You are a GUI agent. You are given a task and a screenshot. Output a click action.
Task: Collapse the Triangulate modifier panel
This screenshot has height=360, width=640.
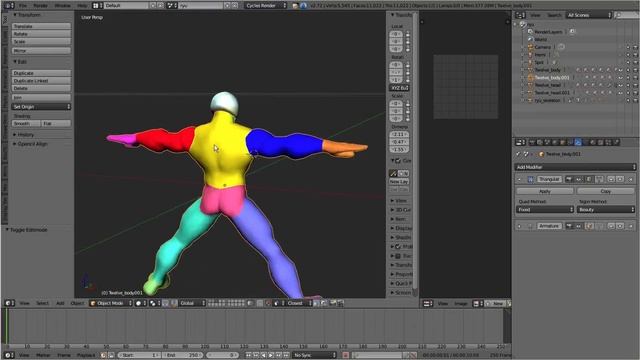[x=519, y=179]
